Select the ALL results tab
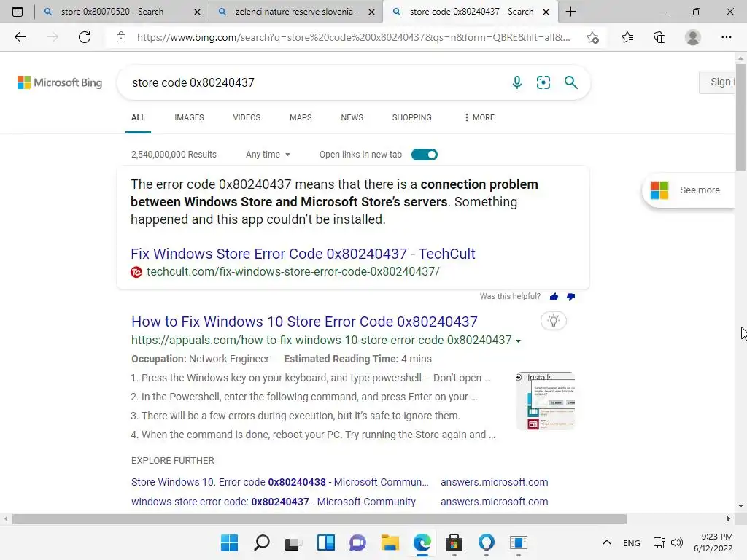The width and height of the screenshot is (747, 560). click(x=138, y=117)
